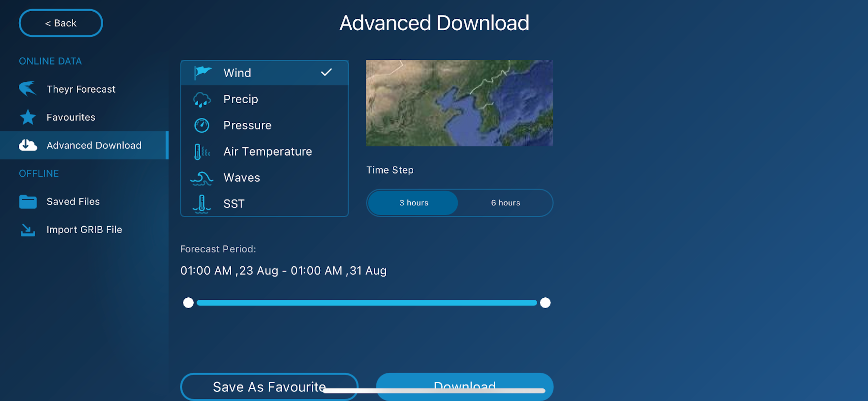Click the satellite map thumbnail
Viewport: 868px width, 401px height.
click(x=459, y=103)
